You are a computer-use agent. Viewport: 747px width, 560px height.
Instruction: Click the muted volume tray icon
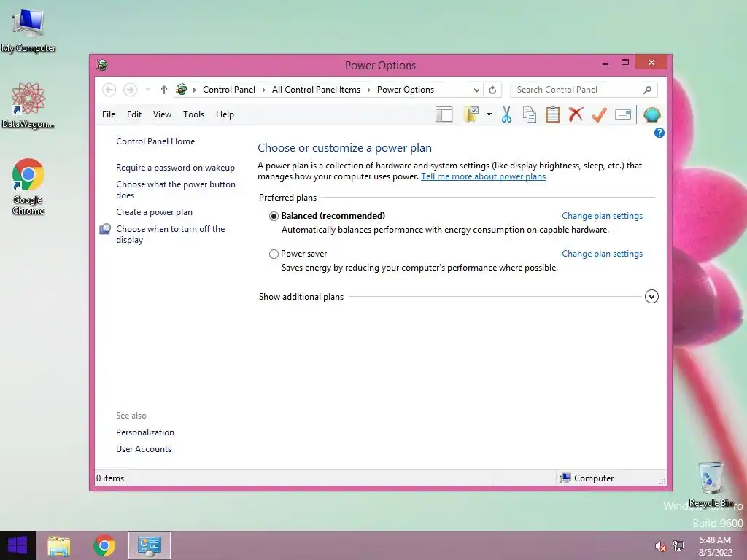pyautogui.click(x=660, y=546)
